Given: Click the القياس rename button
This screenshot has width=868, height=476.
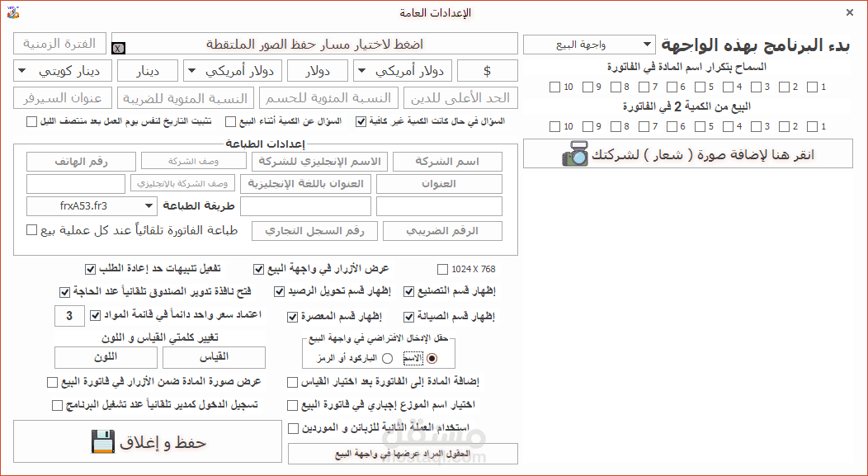Looking at the screenshot, I should click(x=214, y=357).
